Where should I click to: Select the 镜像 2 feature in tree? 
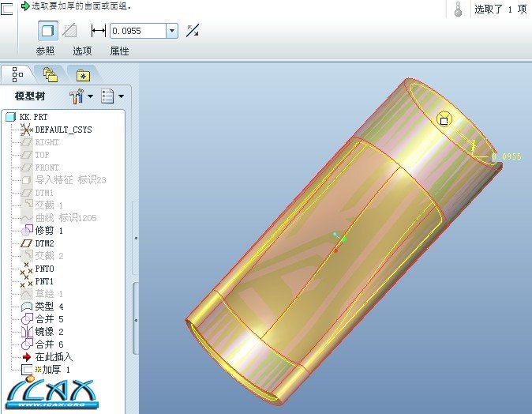pyautogui.click(x=49, y=331)
